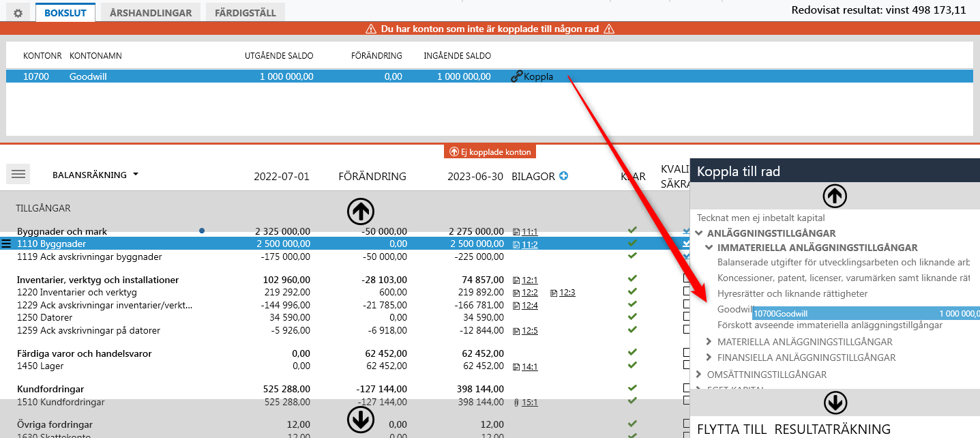Image resolution: width=980 pixels, height=438 pixels.
Task: Toggle the Klar checkmark for 1450 Lager
Action: 632,365
